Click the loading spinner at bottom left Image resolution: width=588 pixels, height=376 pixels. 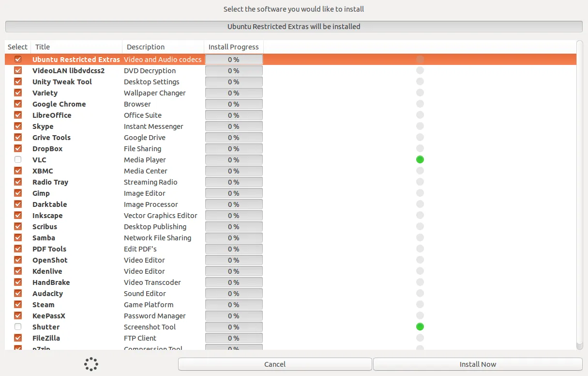[x=91, y=364]
